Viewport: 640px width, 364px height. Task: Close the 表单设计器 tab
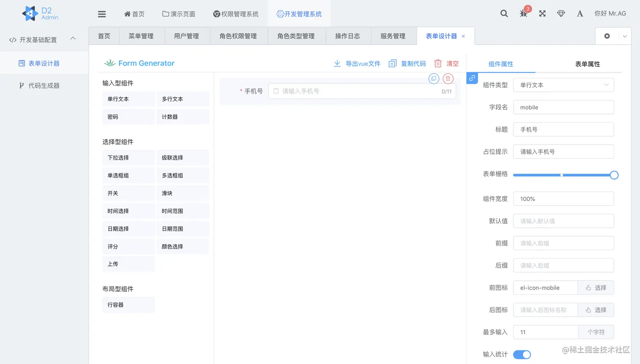pos(463,36)
